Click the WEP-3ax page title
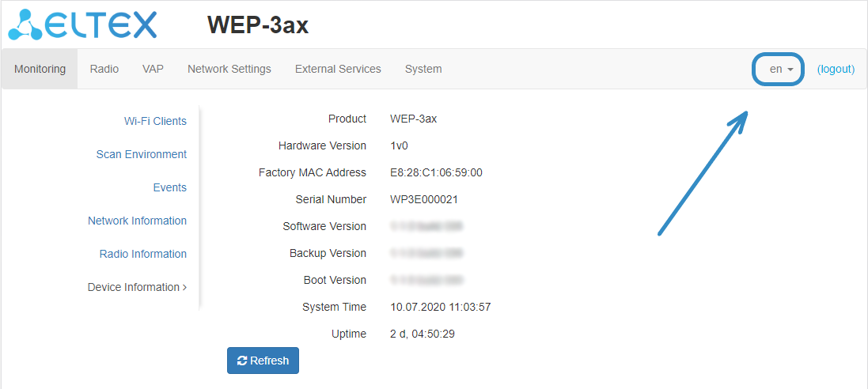Viewport: 868px width, 389px height. (x=258, y=25)
